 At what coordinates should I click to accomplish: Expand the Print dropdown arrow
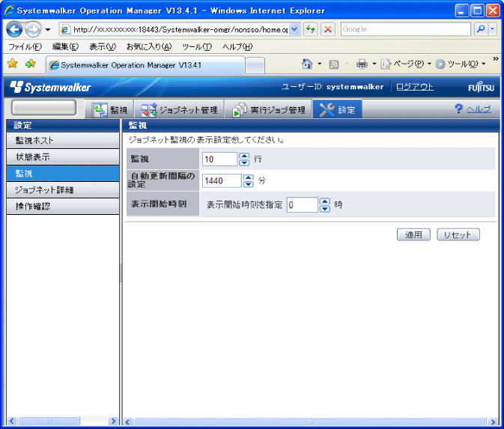(374, 64)
